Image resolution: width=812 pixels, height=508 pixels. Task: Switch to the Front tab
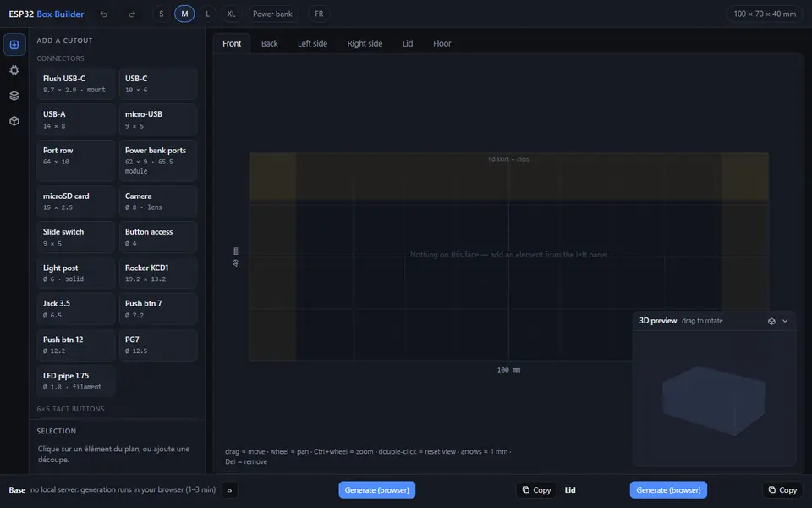point(232,43)
